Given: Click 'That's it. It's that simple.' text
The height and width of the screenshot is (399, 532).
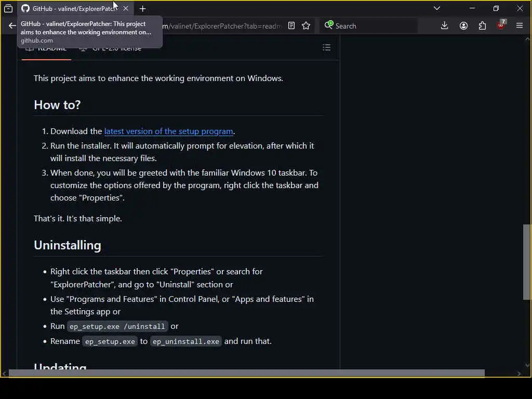Looking at the screenshot, I should (x=78, y=219).
